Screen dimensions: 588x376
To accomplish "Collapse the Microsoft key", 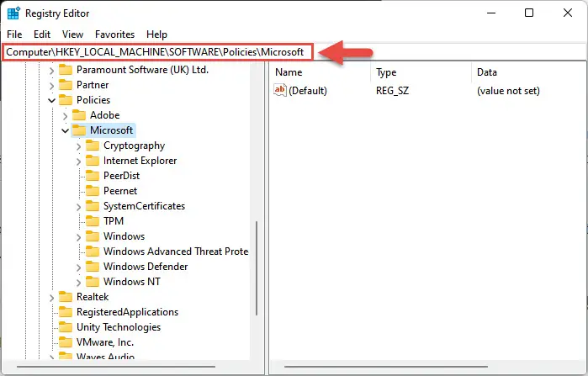I will (x=65, y=130).
